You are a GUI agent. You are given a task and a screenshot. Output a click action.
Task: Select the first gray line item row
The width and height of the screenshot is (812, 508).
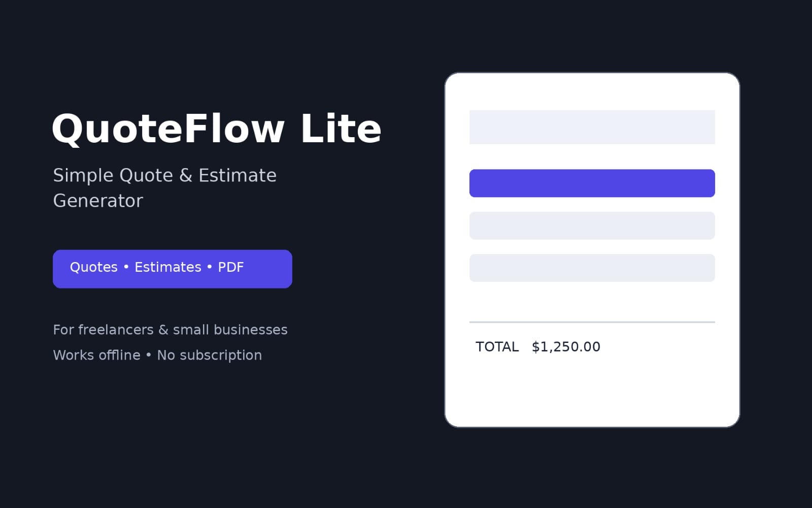pyautogui.click(x=592, y=226)
